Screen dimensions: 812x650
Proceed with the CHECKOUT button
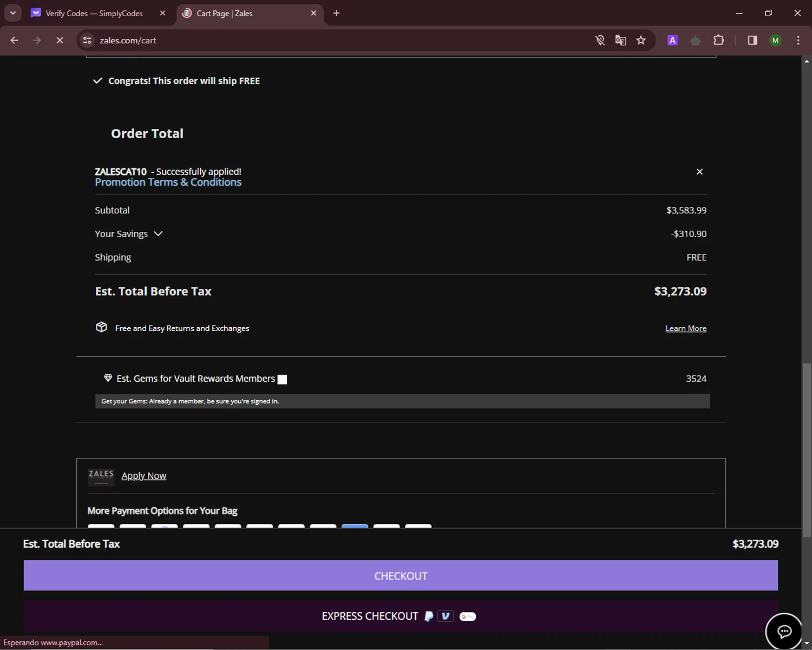click(401, 575)
